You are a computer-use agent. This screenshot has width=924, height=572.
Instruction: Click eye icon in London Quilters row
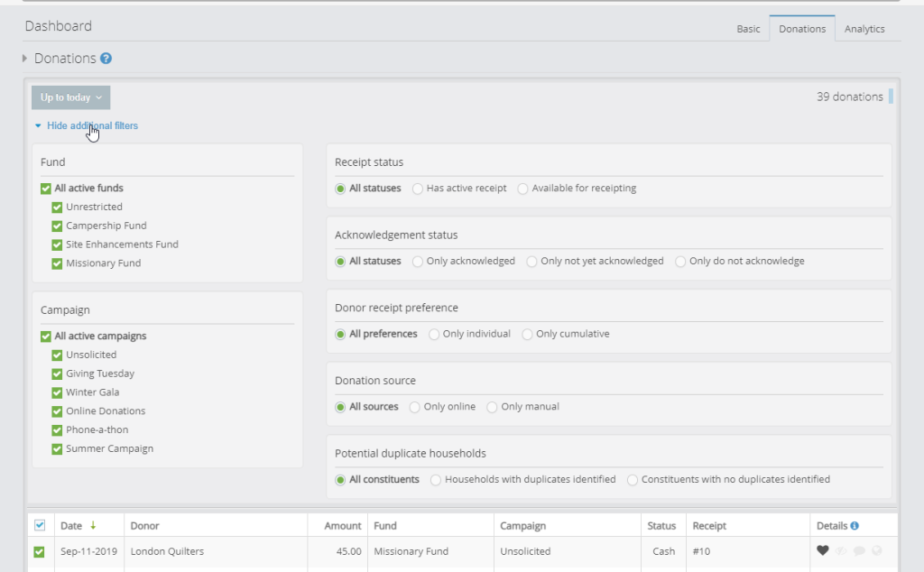841,550
